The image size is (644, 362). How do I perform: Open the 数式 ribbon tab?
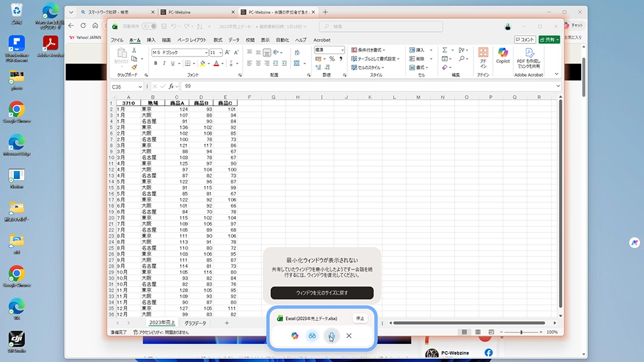pos(218,40)
